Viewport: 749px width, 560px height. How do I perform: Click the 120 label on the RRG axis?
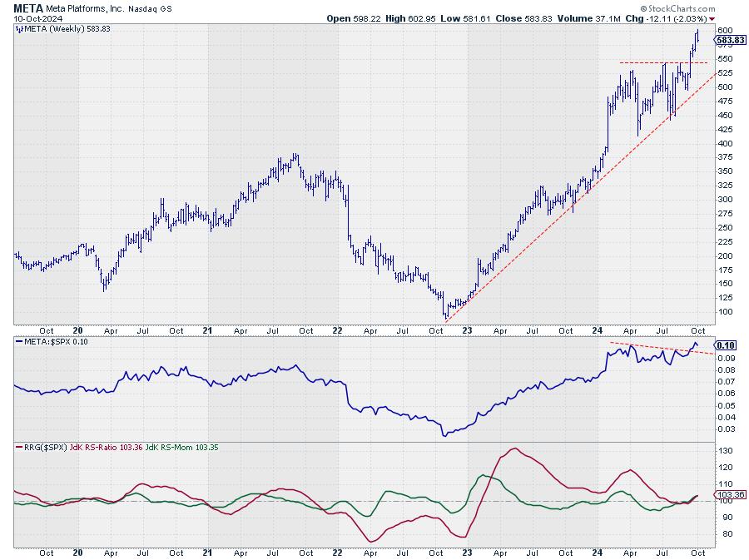[725, 468]
